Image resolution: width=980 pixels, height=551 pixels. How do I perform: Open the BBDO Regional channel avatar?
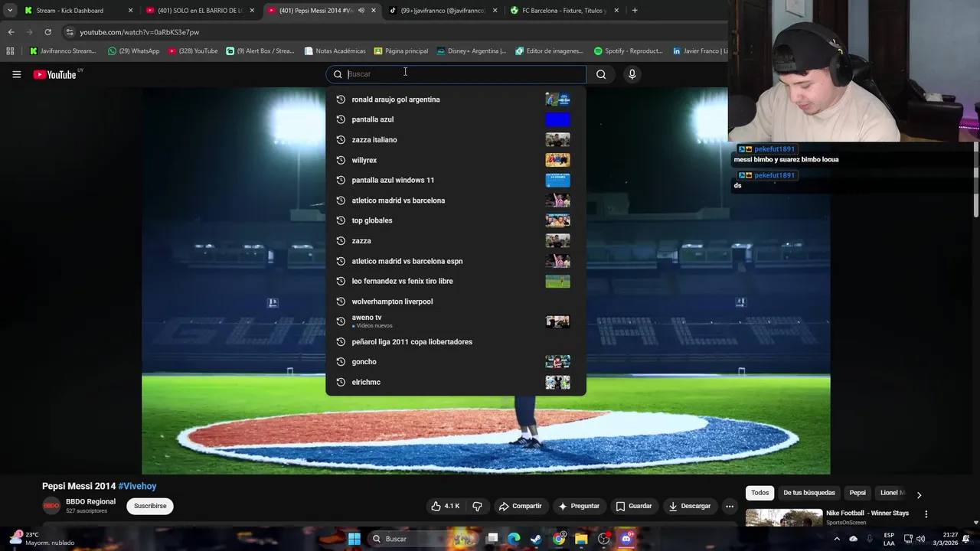point(51,506)
